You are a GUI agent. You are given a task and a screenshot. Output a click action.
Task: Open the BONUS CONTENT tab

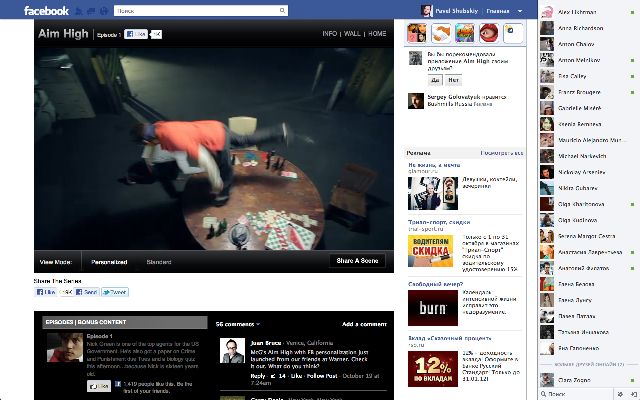[102, 322]
